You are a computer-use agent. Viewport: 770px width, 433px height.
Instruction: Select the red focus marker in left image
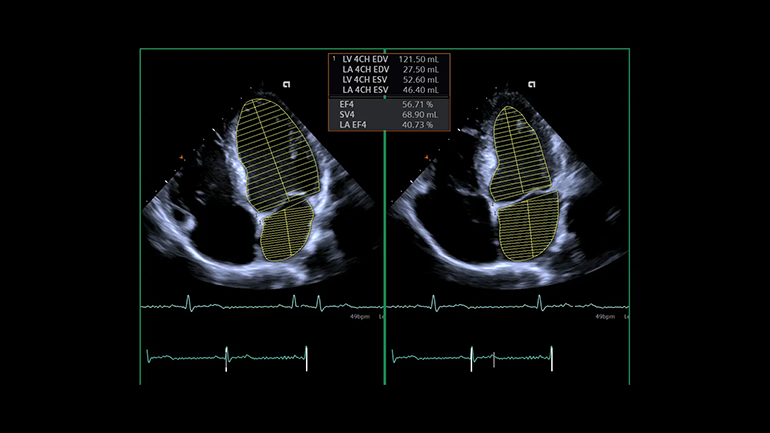tap(181, 157)
